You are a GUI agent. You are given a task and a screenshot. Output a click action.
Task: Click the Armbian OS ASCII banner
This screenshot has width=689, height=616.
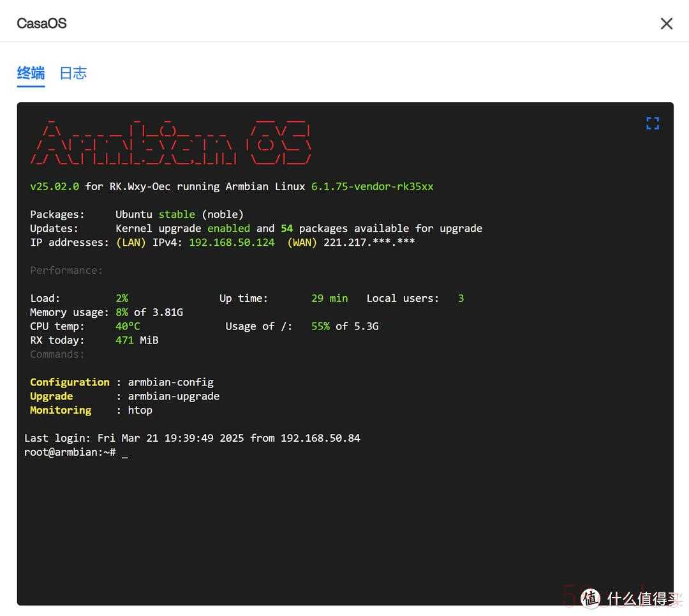pos(171,142)
